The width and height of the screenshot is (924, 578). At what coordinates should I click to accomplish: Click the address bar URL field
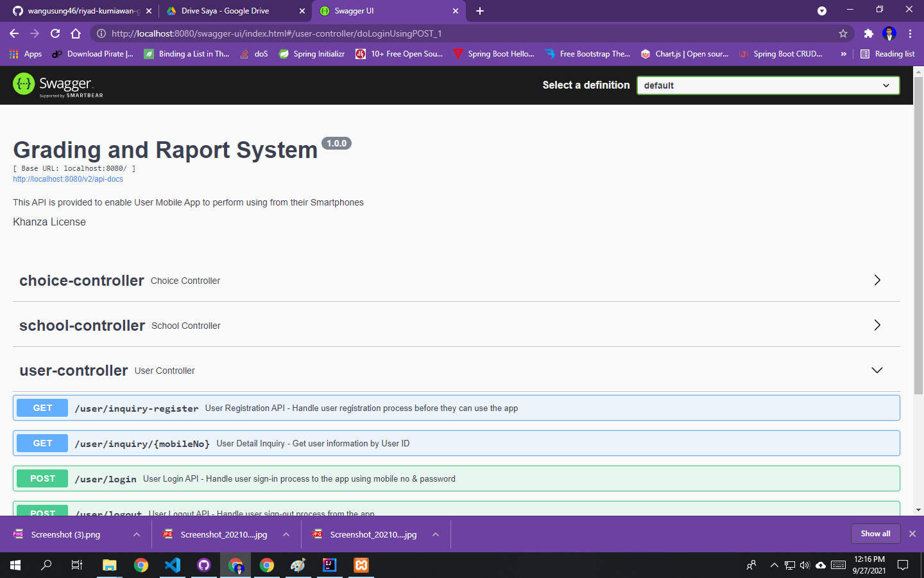pos(472,33)
